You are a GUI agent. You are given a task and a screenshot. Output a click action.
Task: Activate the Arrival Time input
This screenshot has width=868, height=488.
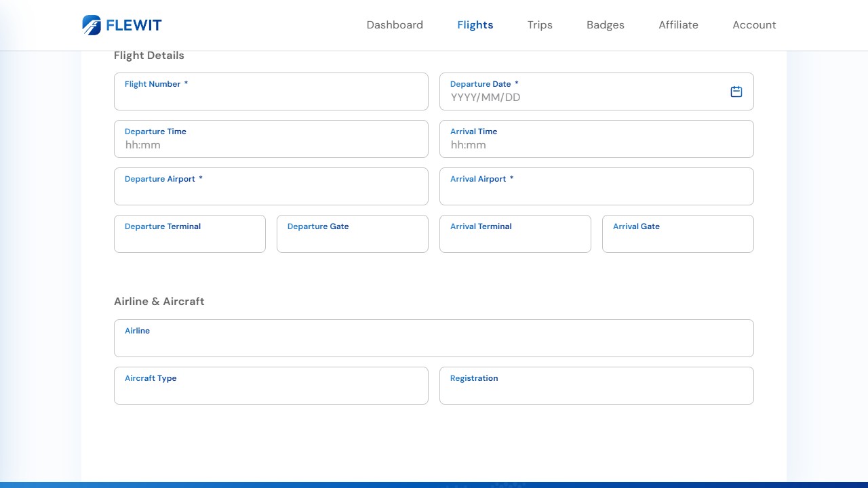click(597, 139)
